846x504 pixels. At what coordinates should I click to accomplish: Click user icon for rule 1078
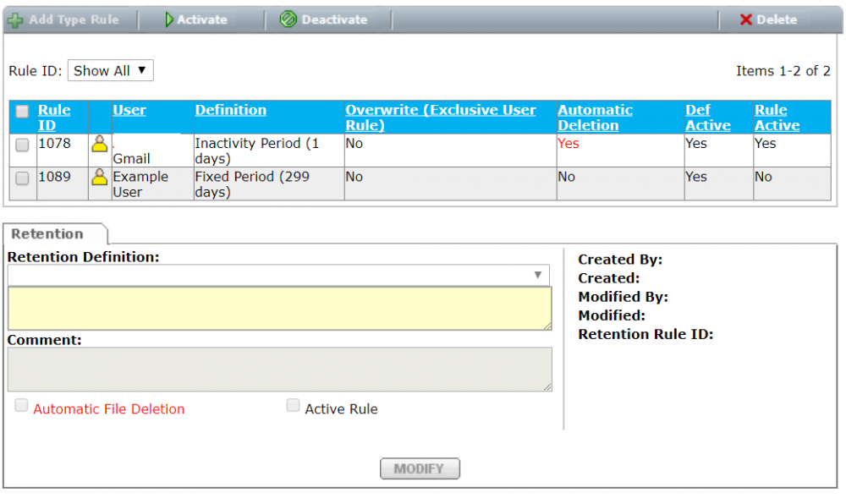coord(100,144)
